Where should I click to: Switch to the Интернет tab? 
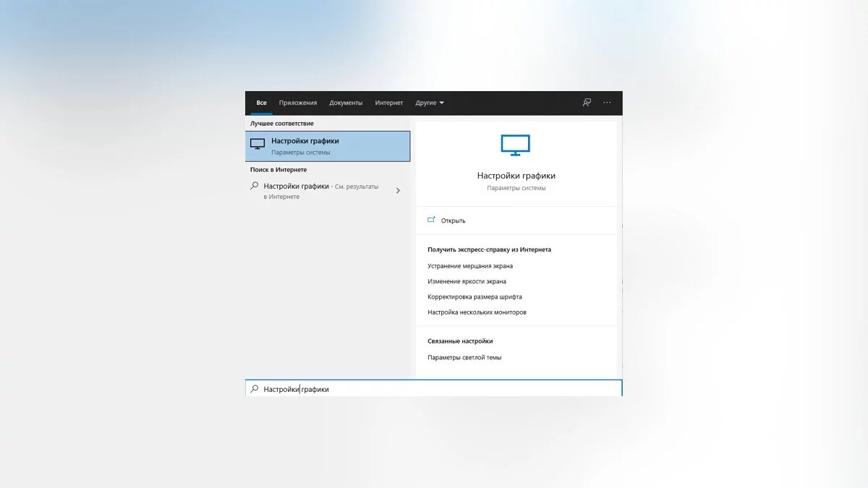tap(389, 103)
